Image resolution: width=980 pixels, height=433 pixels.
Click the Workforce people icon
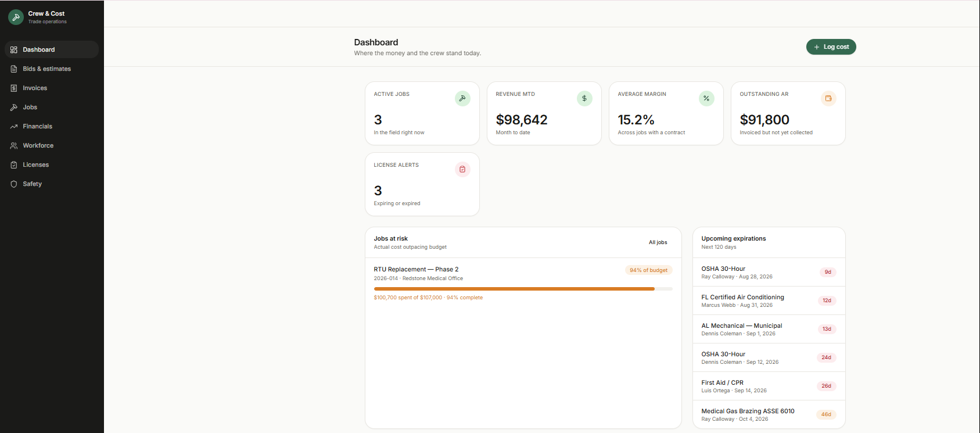pos(14,146)
